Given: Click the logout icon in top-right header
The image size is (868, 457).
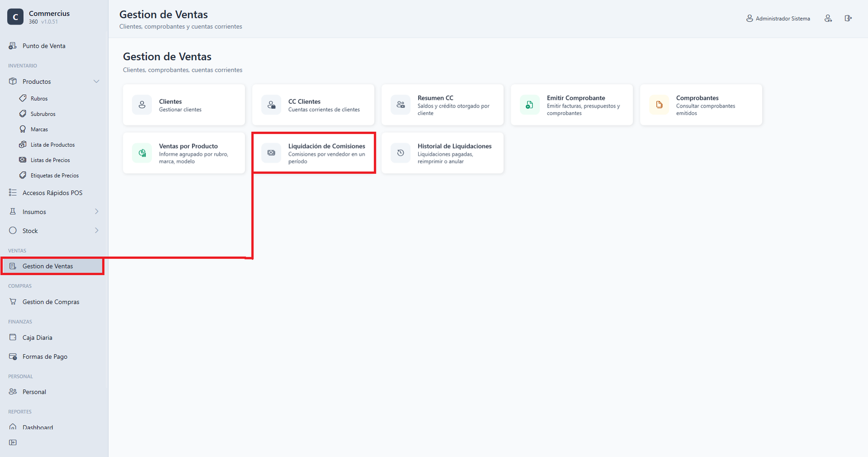Looking at the screenshot, I should tap(848, 18).
